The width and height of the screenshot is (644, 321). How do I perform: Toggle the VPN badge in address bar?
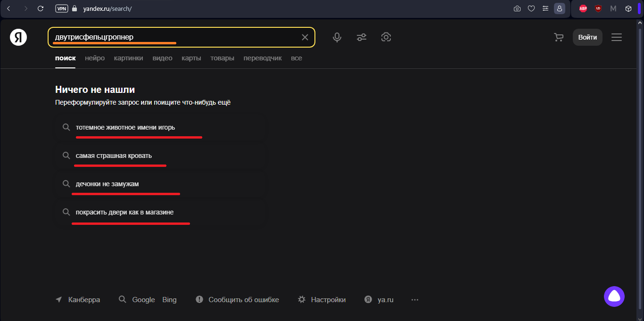click(x=61, y=8)
